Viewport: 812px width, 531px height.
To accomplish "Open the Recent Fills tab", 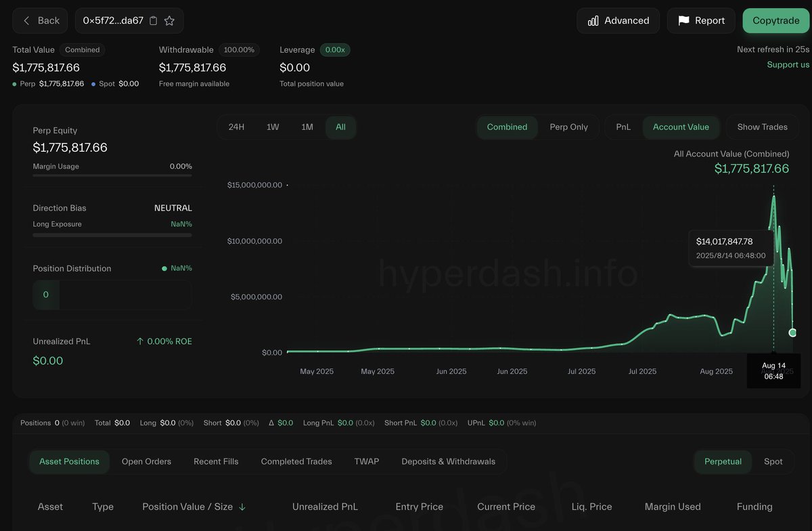I will [x=216, y=461].
